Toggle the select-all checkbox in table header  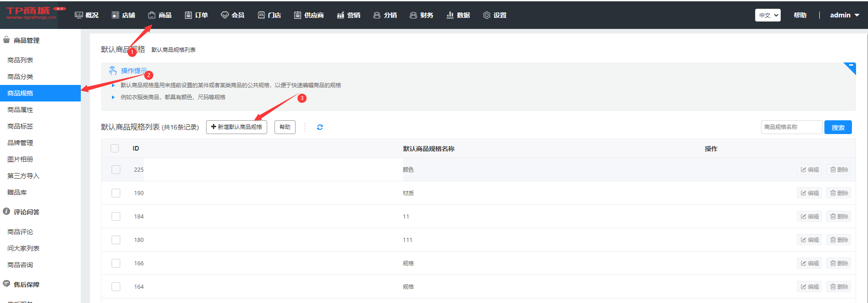tap(115, 148)
